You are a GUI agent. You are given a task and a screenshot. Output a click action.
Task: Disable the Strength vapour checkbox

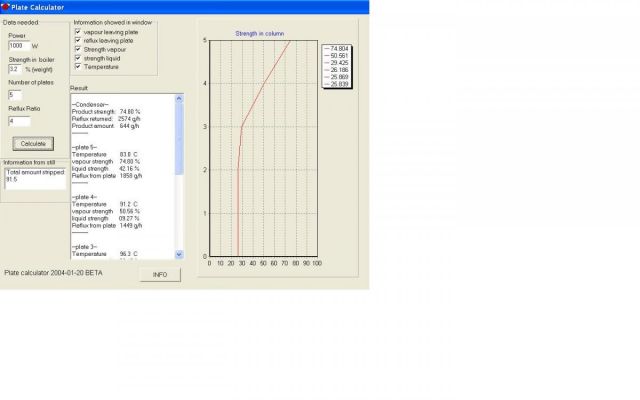(78, 49)
